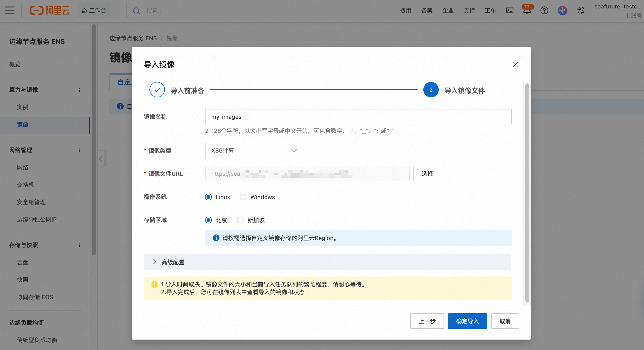Image resolution: width=644 pixels, height=350 pixels.
Task: Open the Cloud Shell terminal icon
Action: click(x=509, y=11)
